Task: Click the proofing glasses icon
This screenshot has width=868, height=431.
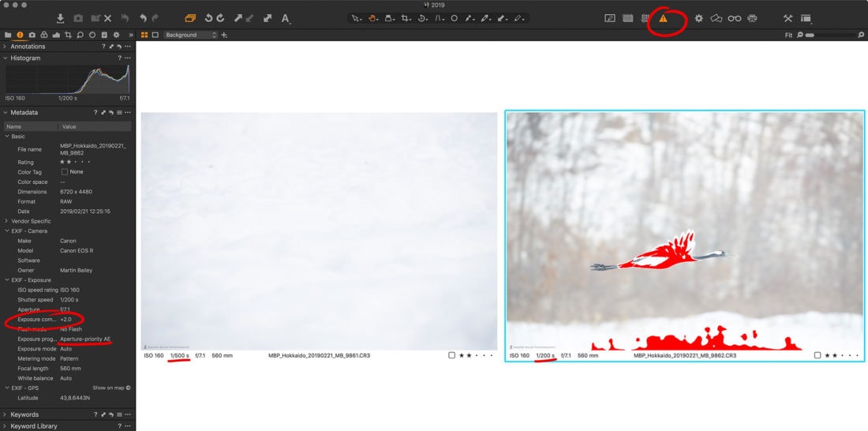Action: (x=734, y=18)
